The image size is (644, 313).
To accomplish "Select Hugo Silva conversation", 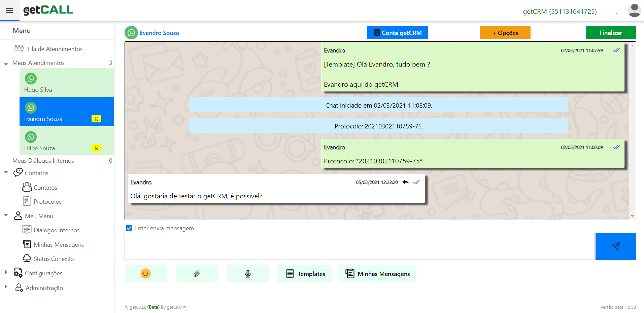I will [67, 82].
